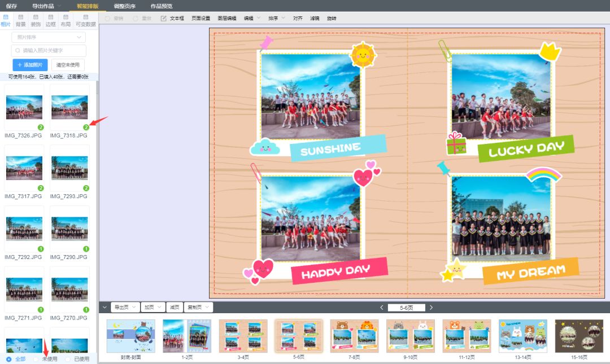Open 图层编辑 layer editing
Image resolution: width=610 pixels, height=364 pixels.
[x=227, y=18]
